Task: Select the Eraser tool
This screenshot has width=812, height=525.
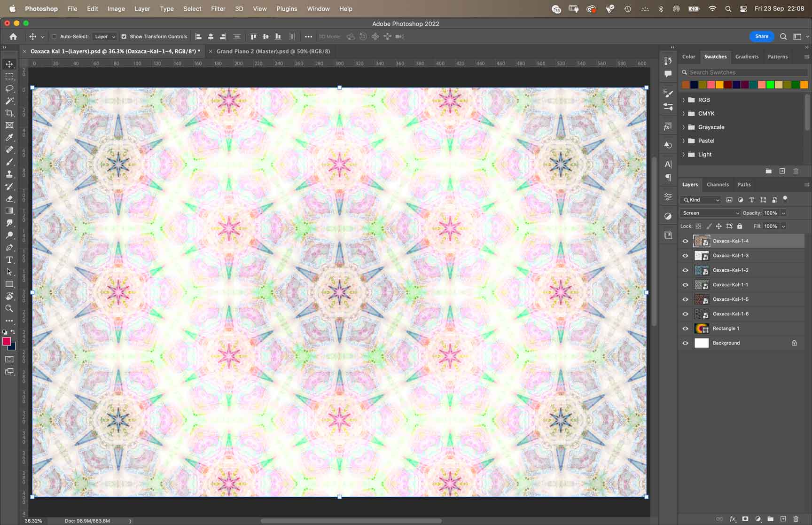Action: (x=9, y=198)
